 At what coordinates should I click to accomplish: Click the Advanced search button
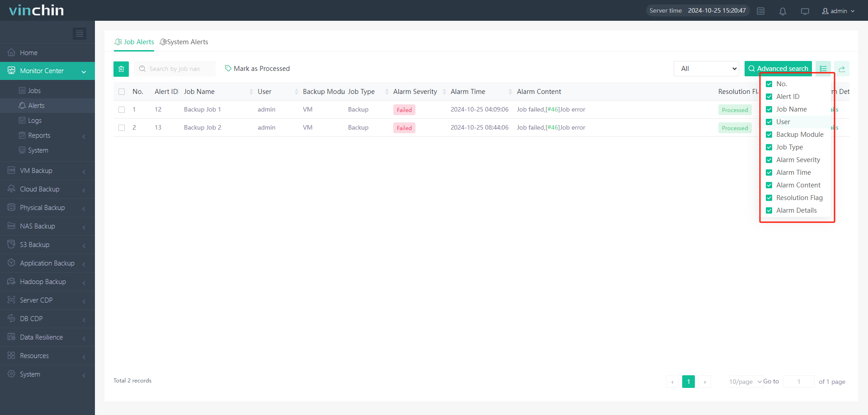click(778, 69)
